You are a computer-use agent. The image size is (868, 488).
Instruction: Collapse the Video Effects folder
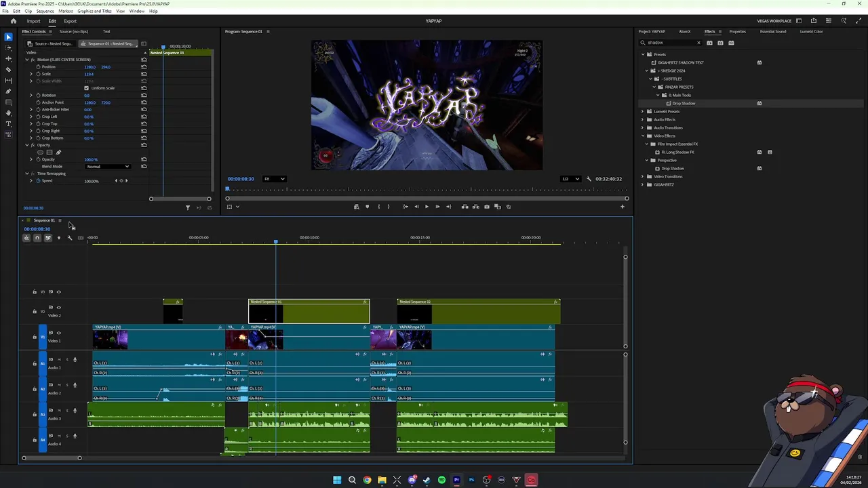coord(642,136)
